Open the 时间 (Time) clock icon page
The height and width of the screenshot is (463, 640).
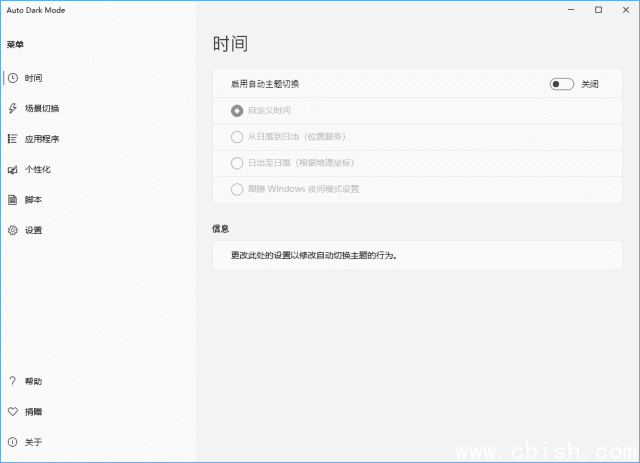click(12, 78)
